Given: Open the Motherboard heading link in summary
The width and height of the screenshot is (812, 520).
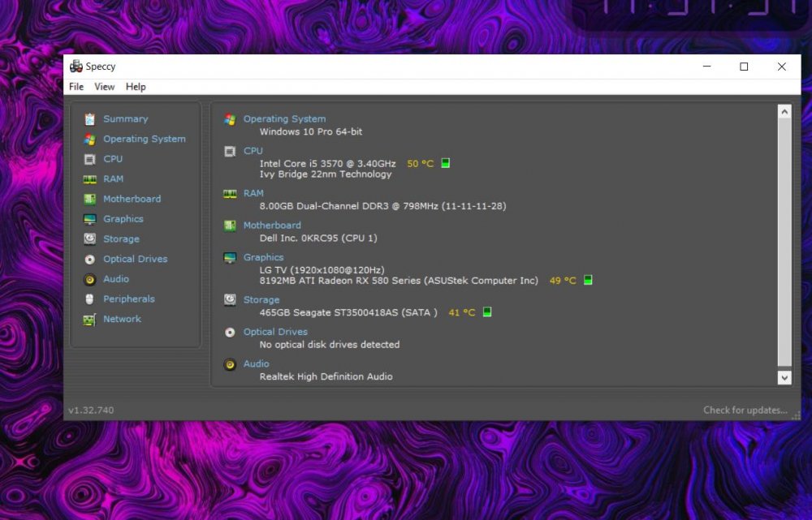Looking at the screenshot, I should tap(272, 226).
